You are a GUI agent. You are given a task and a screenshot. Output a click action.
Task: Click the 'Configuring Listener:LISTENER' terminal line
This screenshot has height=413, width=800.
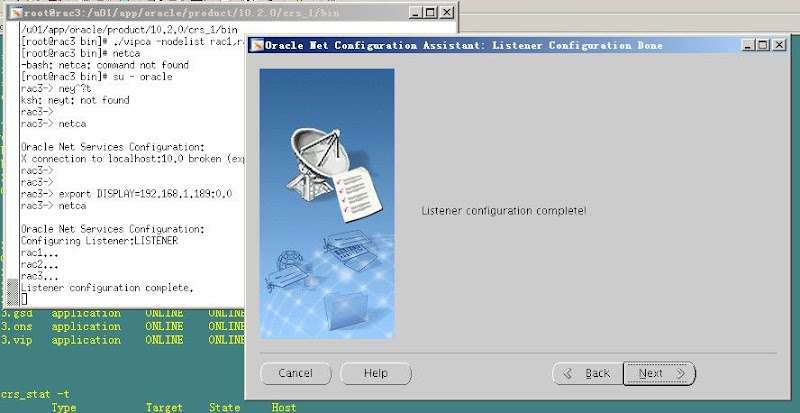[99, 241]
